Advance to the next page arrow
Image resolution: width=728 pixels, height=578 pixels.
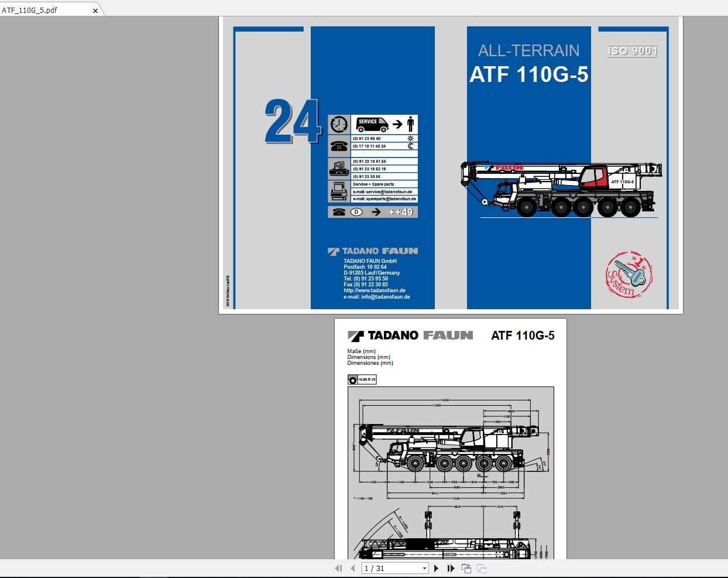tap(437, 568)
